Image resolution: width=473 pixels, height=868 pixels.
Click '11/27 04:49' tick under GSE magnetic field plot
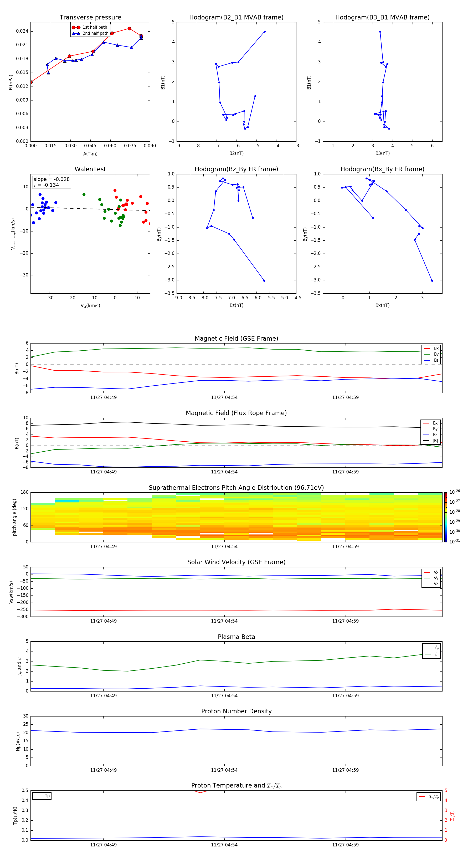pyautogui.click(x=103, y=398)
